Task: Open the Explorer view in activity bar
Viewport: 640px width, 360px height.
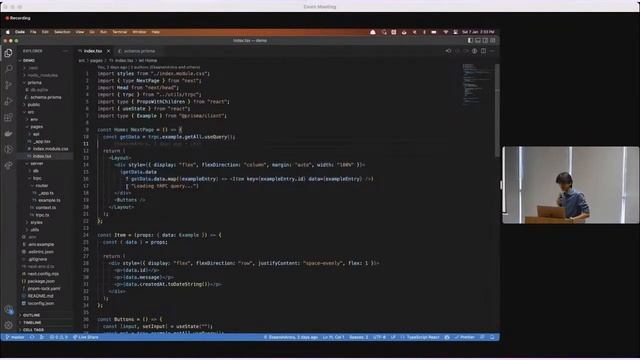Action: click(x=8, y=53)
